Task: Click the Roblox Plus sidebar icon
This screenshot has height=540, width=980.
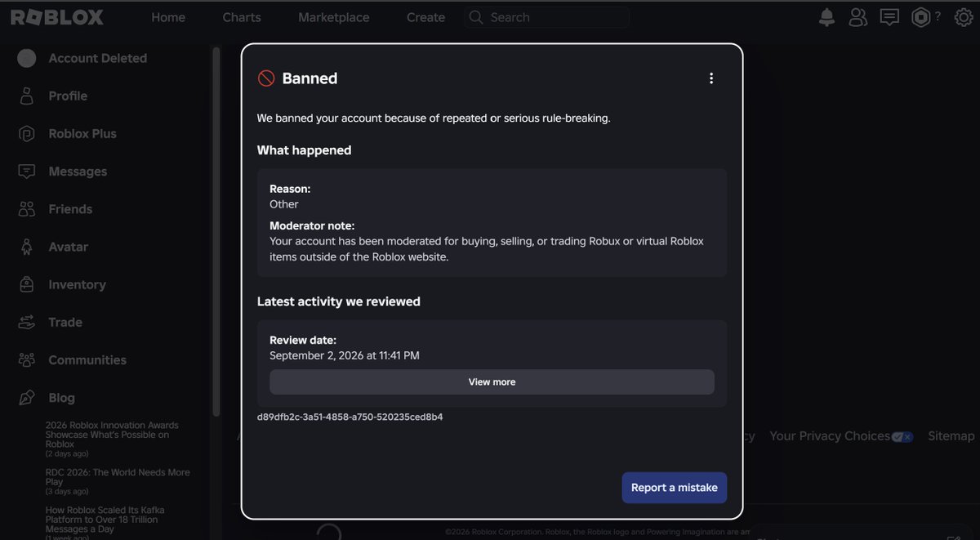Action: coord(27,133)
